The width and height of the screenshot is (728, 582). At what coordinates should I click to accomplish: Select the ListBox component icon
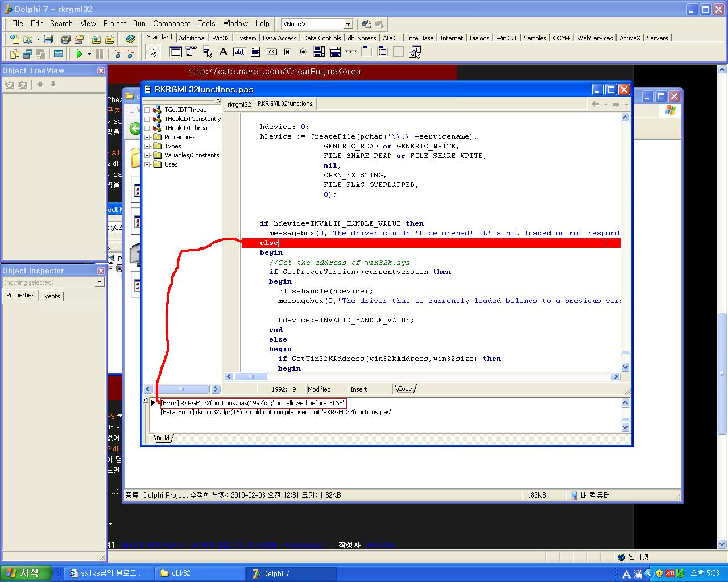click(319, 52)
